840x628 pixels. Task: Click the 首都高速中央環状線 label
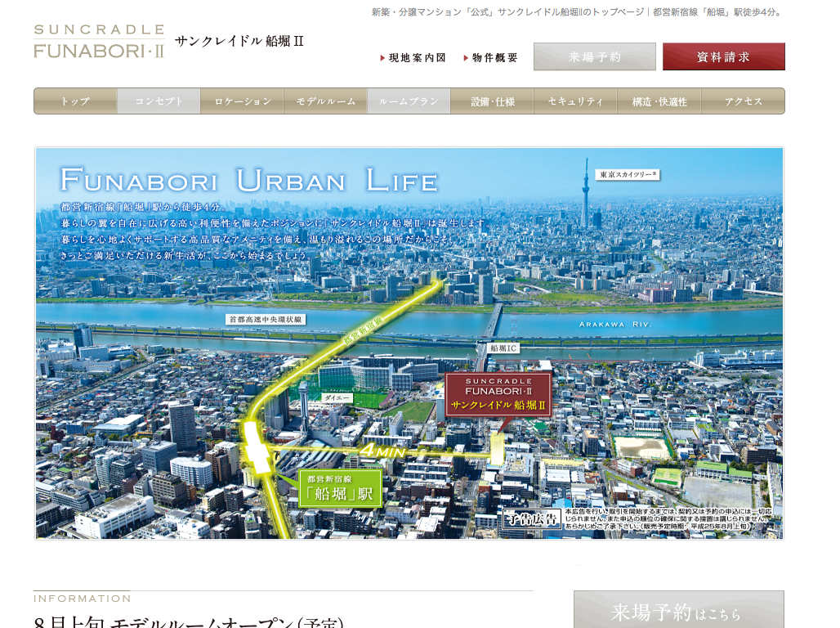point(266,320)
